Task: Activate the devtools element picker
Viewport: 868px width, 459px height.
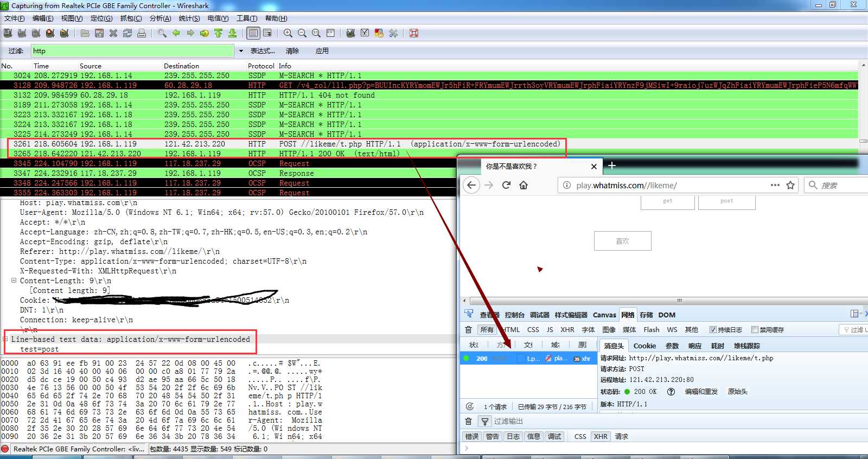Action: click(469, 314)
